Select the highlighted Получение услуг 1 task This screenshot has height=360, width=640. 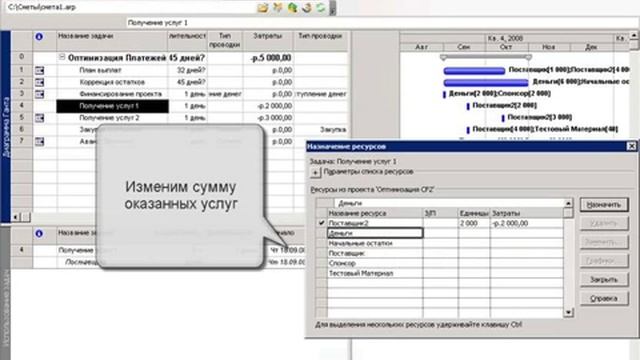[112, 106]
